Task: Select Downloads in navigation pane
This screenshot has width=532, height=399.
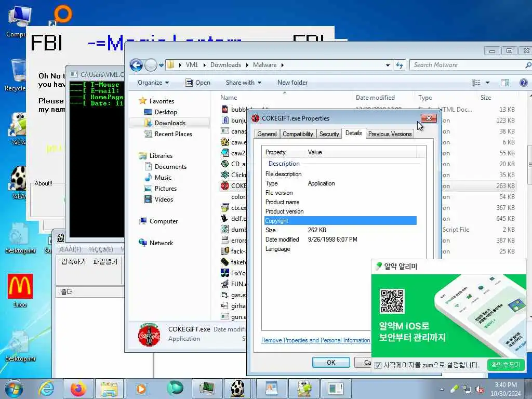Action: 170,123
